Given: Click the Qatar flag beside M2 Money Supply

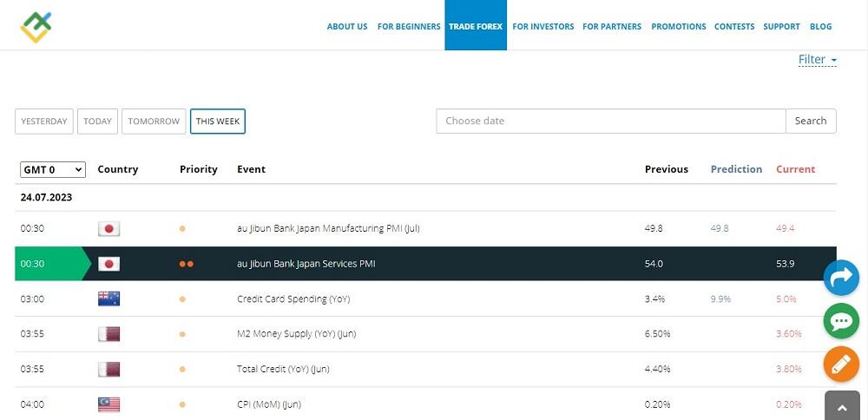Looking at the screenshot, I should (108, 334).
